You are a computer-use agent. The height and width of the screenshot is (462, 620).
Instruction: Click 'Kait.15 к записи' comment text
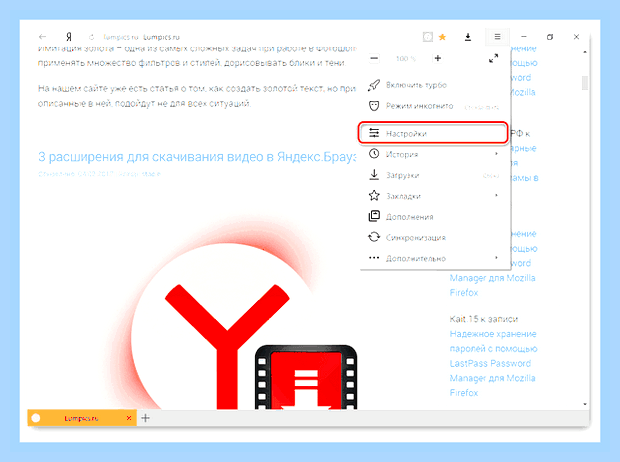point(484,319)
